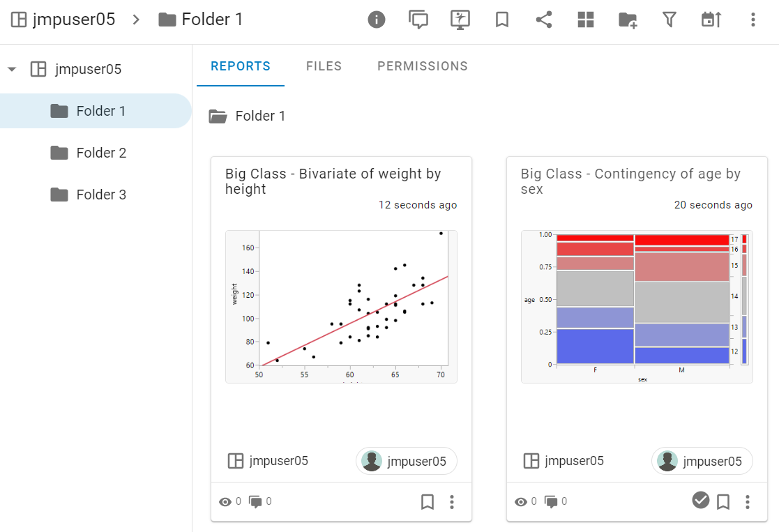Viewport: 779px width, 532px height.
Task: Switch to the FILES tab
Action: pos(324,66)
